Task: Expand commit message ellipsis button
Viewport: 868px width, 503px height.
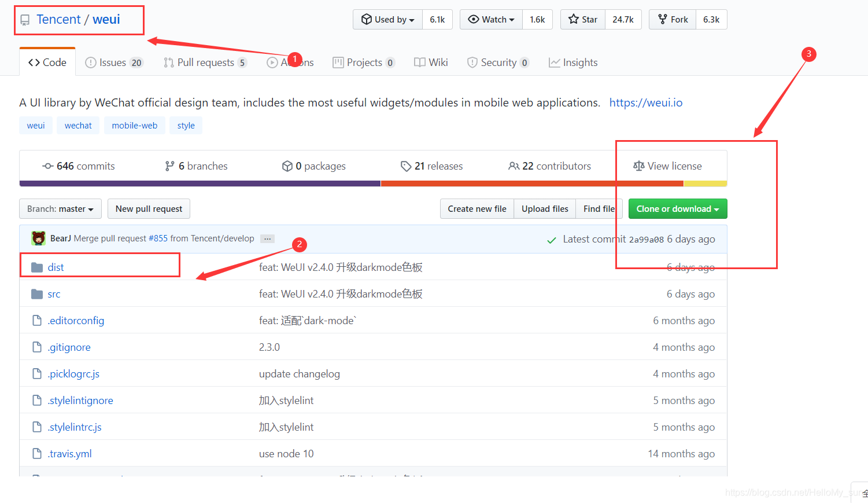Action: click(x=267, y=238)
